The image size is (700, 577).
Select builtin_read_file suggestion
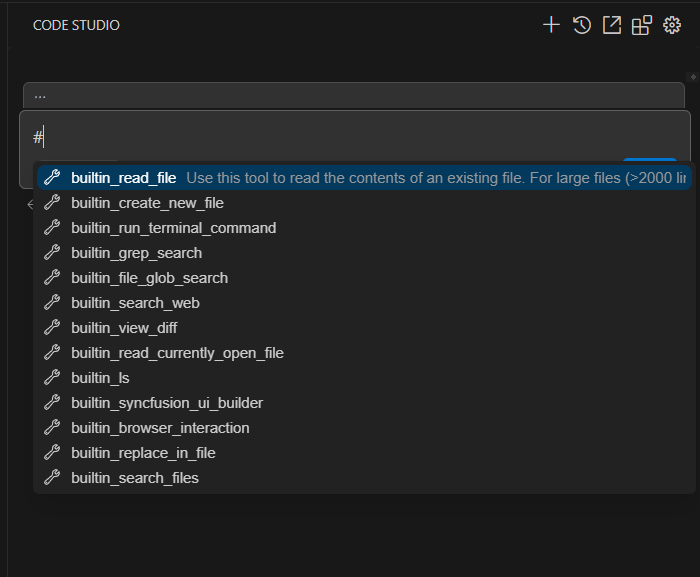tap(123, 178)
